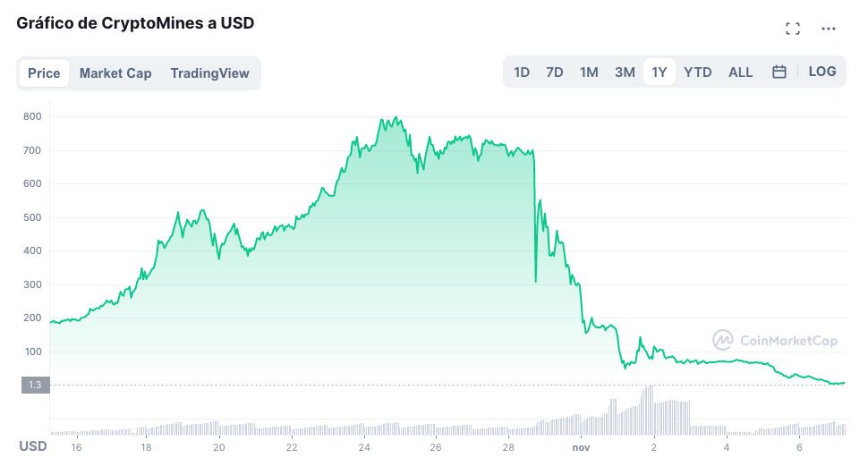
Task: Choose the 3M time range
Action: tap(625, 72)
